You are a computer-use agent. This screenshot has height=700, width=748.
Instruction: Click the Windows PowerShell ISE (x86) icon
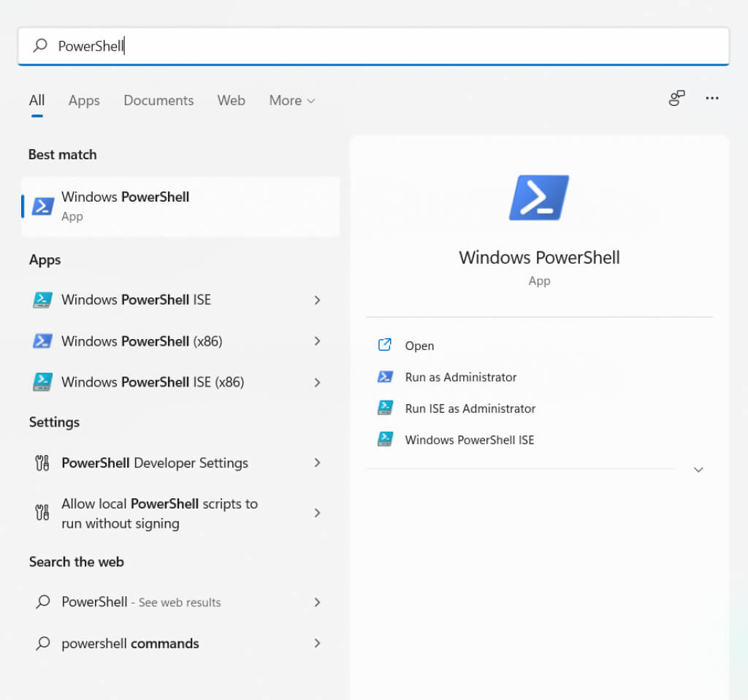click(x=42, y=382)
